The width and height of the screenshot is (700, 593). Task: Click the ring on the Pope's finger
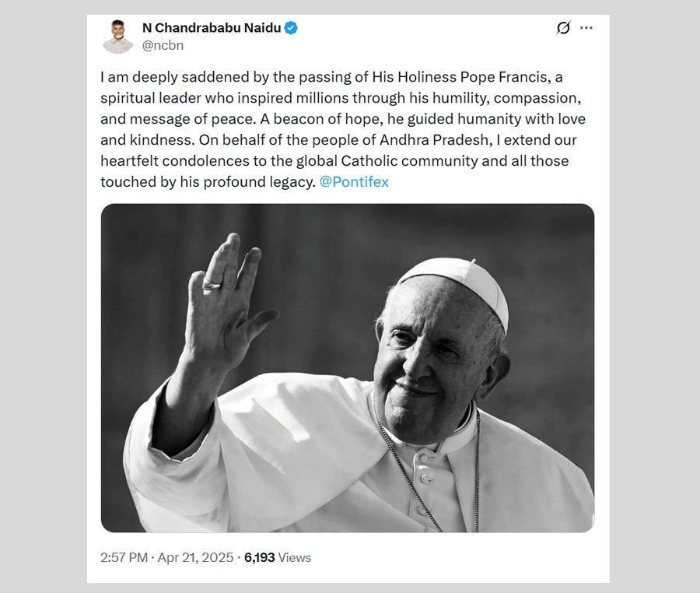tap(212, 284)
